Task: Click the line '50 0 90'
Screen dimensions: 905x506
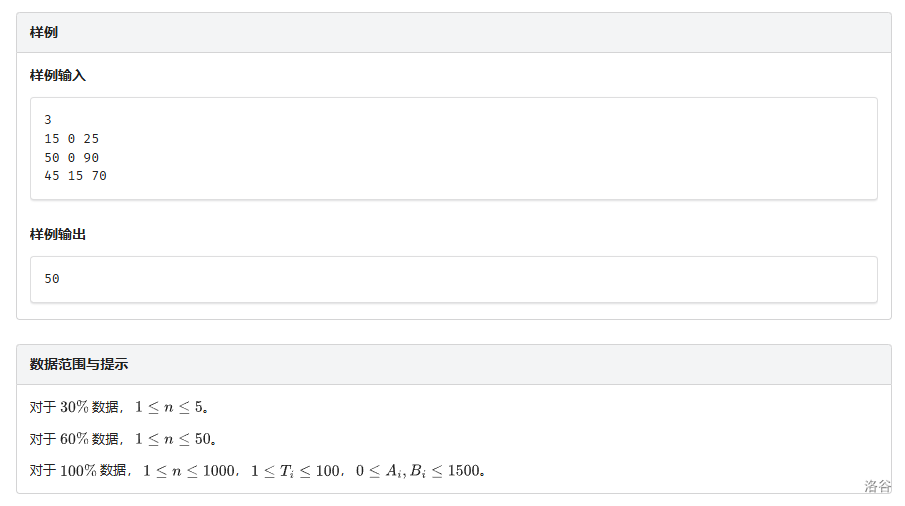Action: pyautogui.click(x=72, y=158)
